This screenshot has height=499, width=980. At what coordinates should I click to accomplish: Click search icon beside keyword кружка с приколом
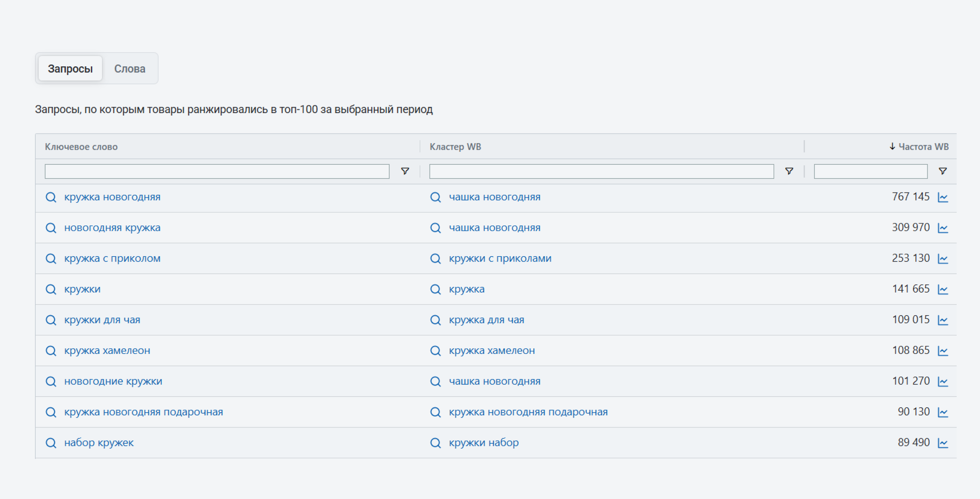[51, 259]
